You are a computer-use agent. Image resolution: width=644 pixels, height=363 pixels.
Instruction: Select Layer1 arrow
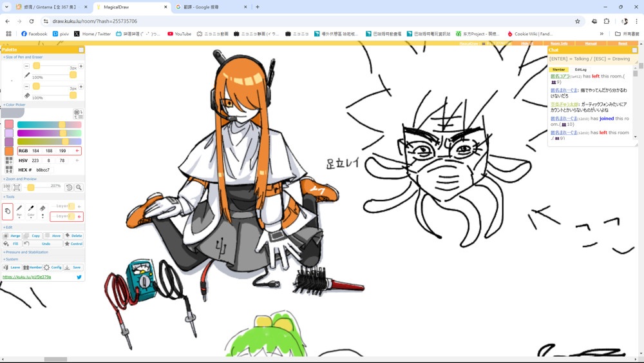pyautogui.click(x=79, y=206)
